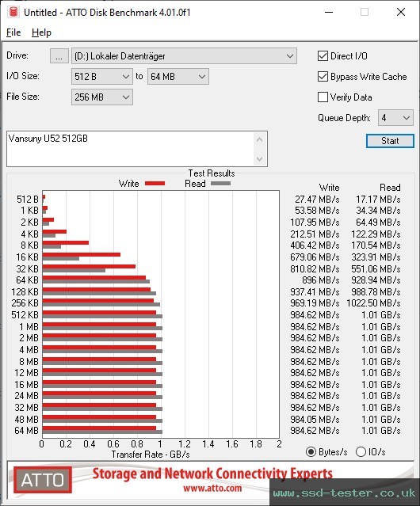Click the description box scroll down arrow

click(260, 158)
